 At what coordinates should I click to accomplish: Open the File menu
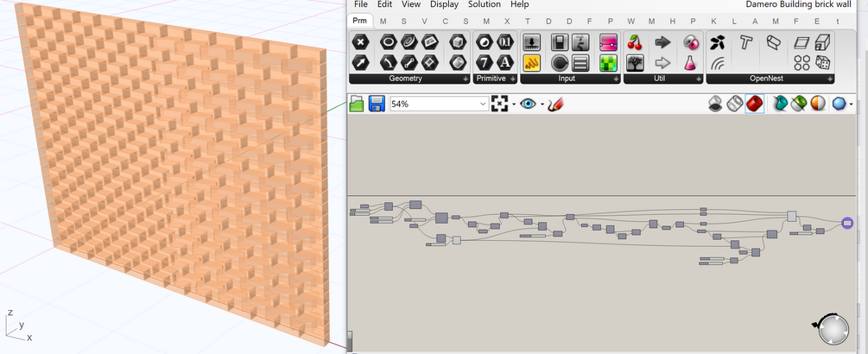point(361,4)
